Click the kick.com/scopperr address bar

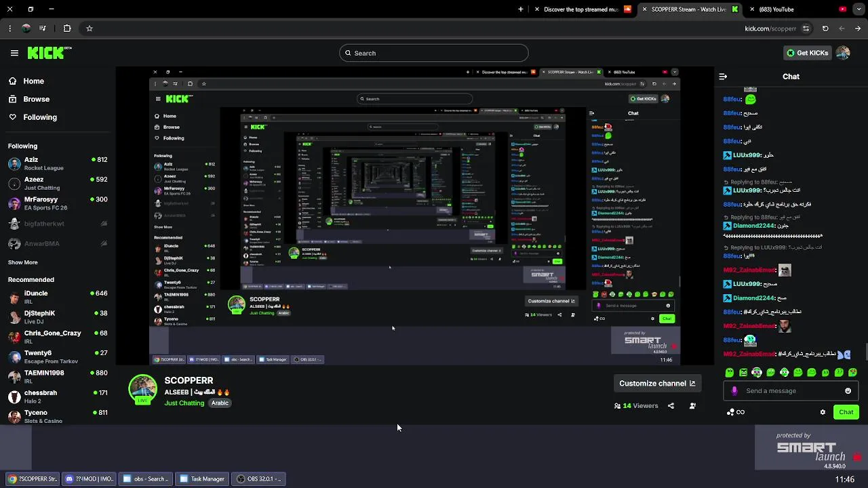(770, 28)
